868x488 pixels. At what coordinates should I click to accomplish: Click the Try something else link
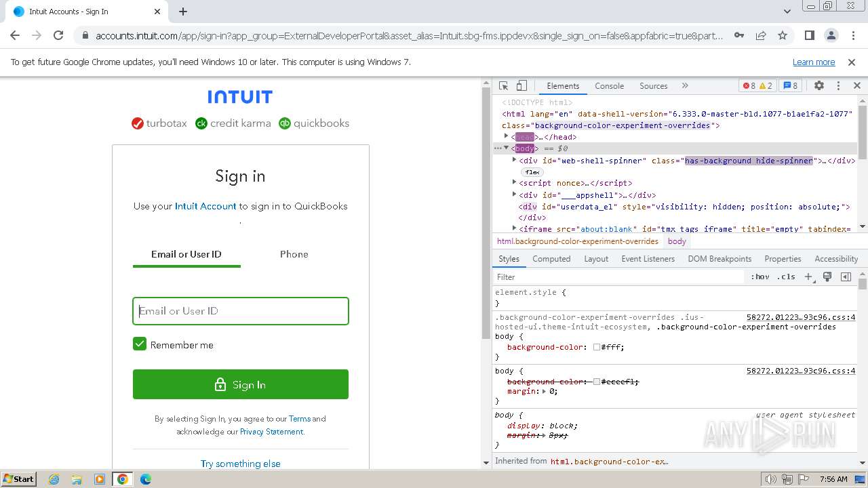click(x=241, y=464)
